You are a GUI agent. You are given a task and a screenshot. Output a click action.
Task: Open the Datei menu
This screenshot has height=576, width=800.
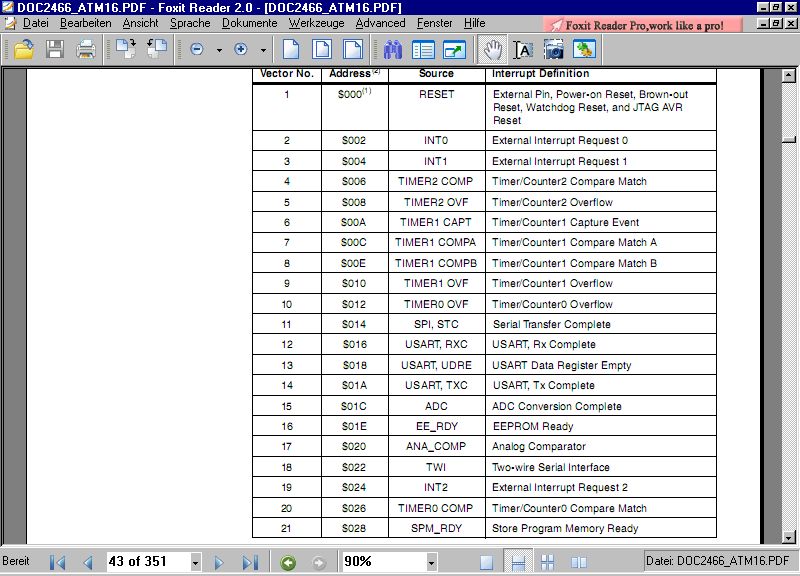point(36,23)
